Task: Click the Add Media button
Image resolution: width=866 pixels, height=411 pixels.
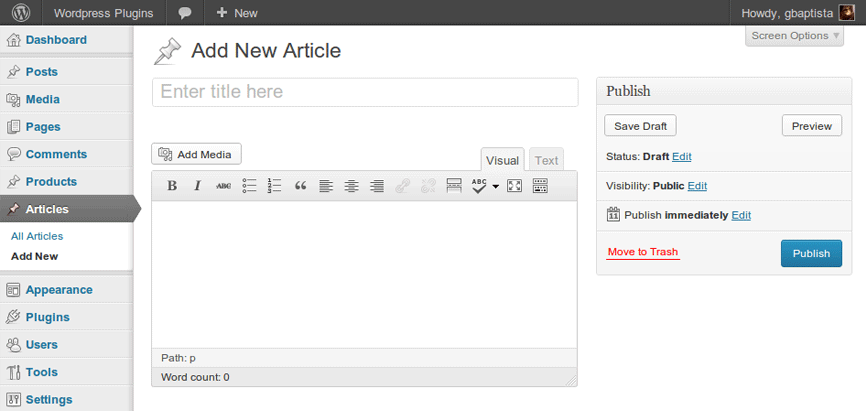Action: [196, 154]
